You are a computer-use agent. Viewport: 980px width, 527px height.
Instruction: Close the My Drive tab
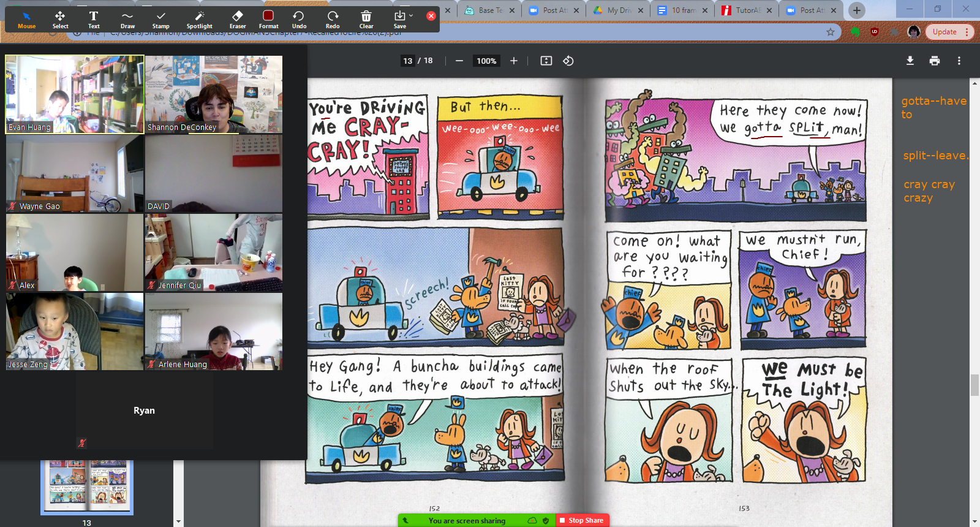point(641,10)
